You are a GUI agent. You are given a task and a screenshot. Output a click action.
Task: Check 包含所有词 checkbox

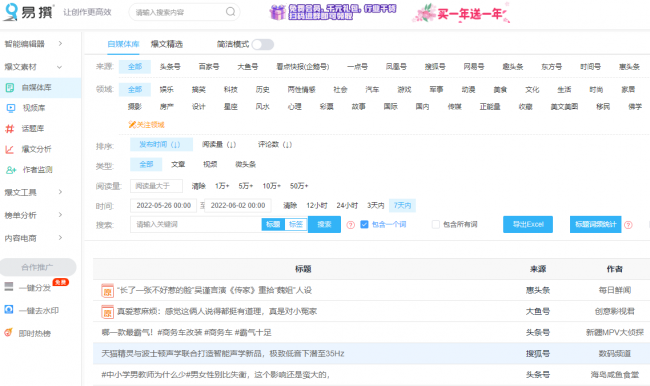coord(436,224)
